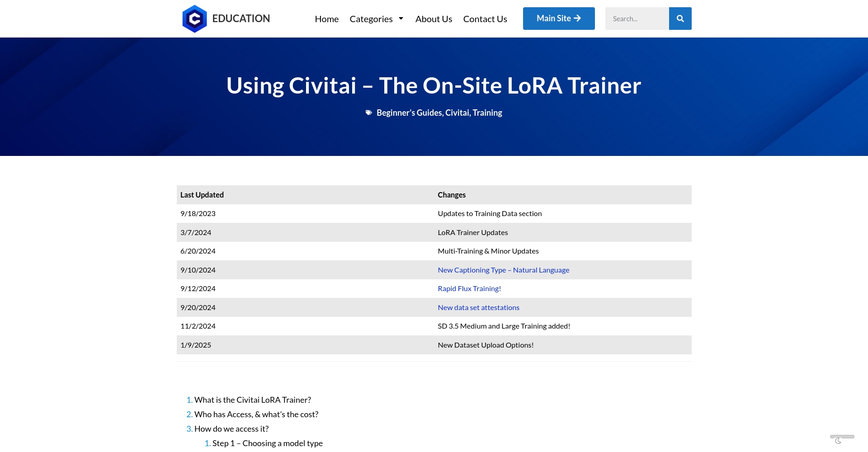Open the Home menu item
This screenshot has height=452, width=868.
pos(326,19)
